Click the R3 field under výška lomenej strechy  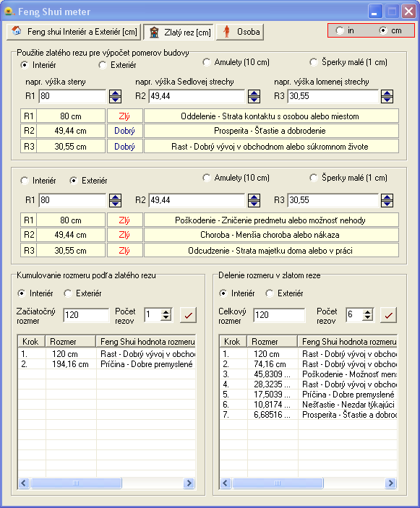(x=333, y=96)
